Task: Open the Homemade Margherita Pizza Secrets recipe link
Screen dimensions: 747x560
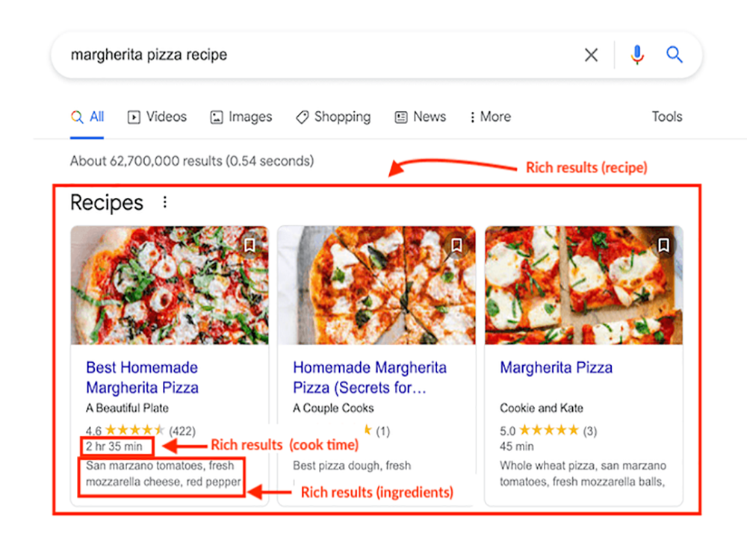Action: point(370,376)
